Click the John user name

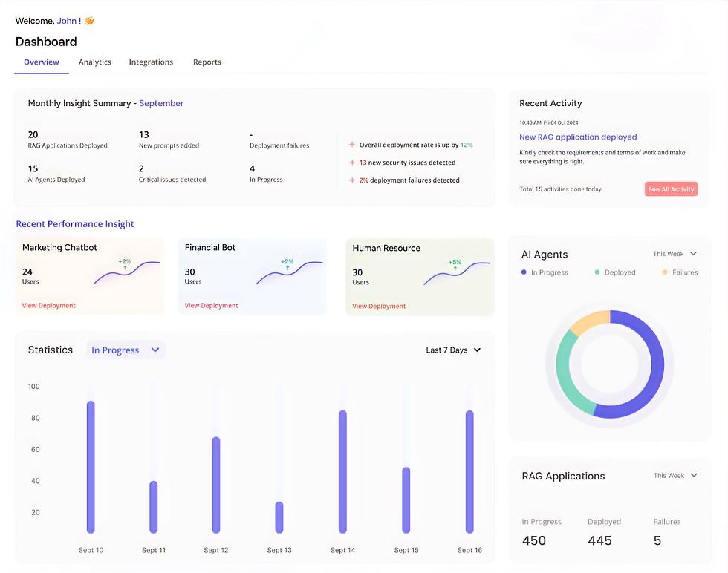[x=66, y=21]
